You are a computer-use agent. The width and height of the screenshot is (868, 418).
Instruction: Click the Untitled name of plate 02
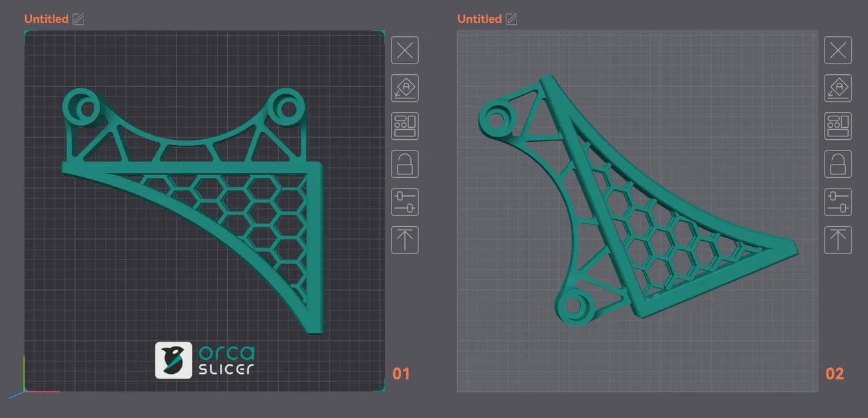tap(479, 19)
